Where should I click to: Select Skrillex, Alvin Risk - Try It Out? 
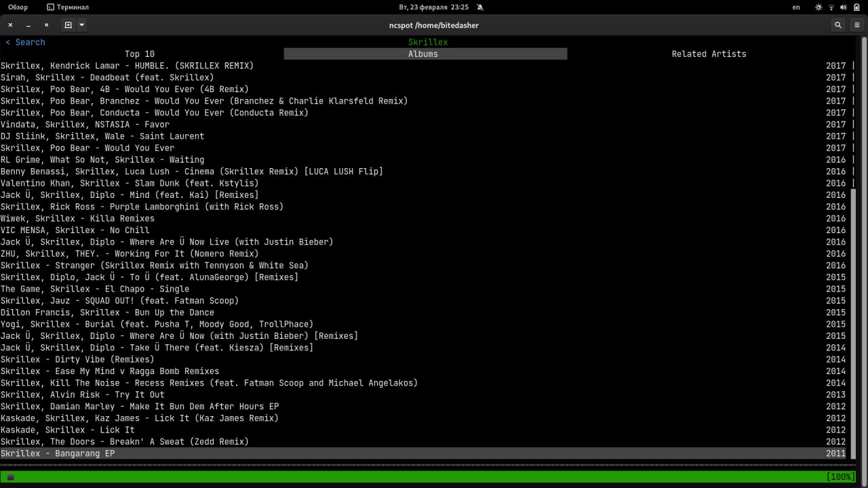[x=423, y=394]
